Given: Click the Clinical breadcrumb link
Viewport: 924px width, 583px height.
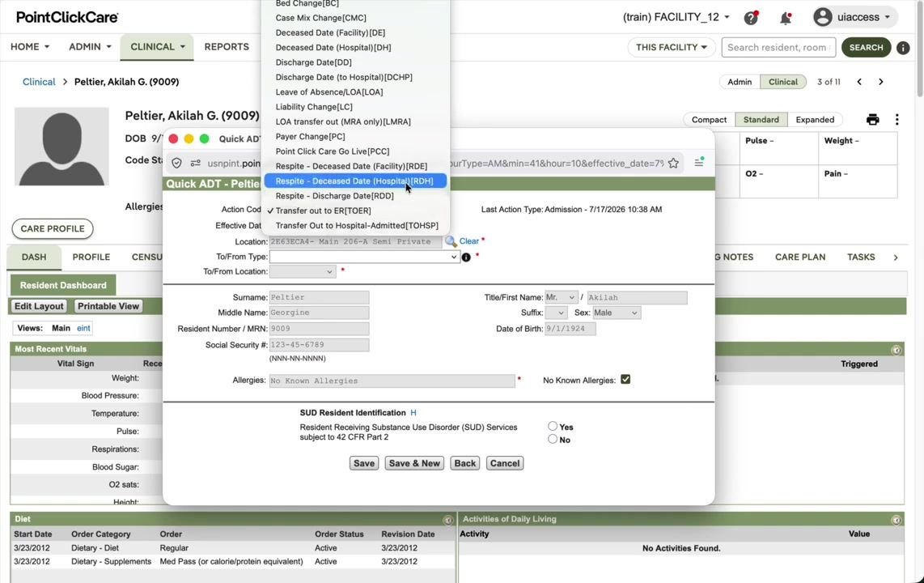Looking at the screenshot, I should tap(39, 82).
